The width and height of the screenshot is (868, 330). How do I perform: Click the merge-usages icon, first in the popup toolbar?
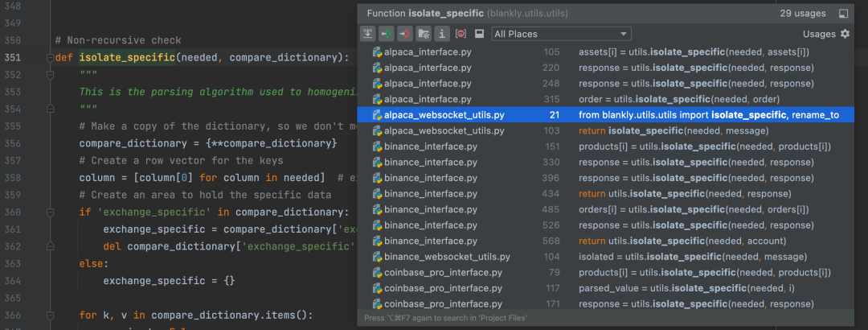(367, 34)
